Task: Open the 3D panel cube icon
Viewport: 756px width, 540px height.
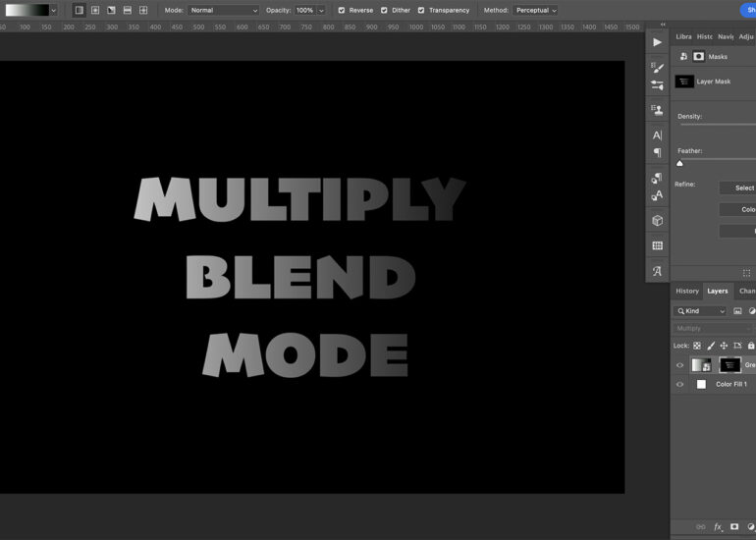Action: pos(657,221)
